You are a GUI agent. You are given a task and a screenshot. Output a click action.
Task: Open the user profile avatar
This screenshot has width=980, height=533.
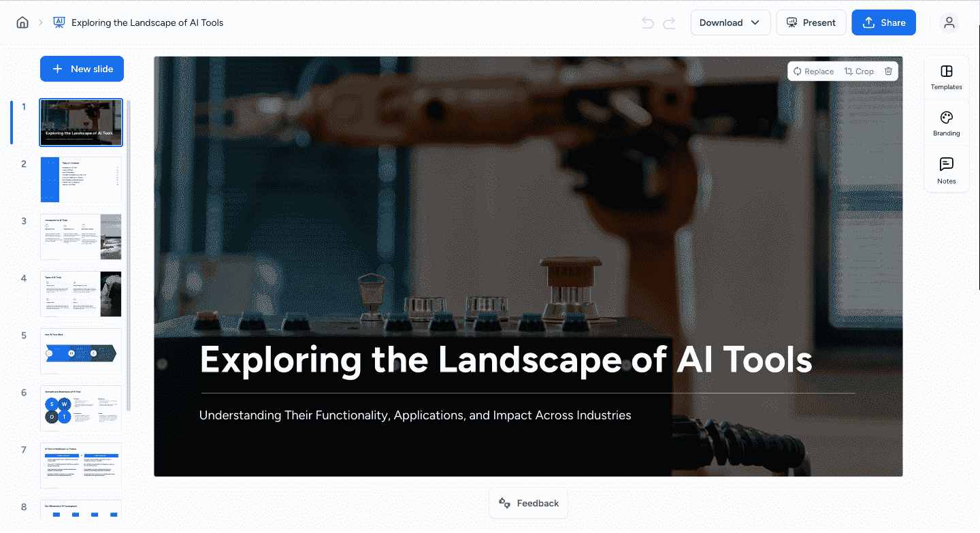point(949,22)
